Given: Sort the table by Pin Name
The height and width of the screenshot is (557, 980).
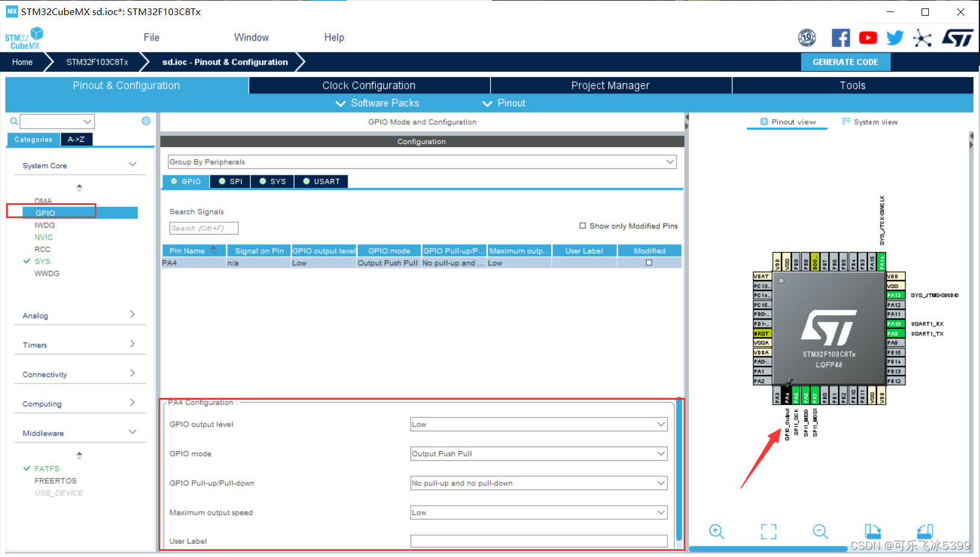Looking at the screenshot, I should pos(194,251).
